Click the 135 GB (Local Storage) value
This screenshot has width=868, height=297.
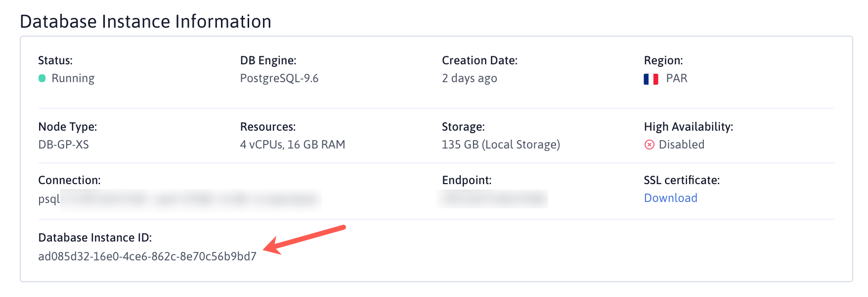501,145
